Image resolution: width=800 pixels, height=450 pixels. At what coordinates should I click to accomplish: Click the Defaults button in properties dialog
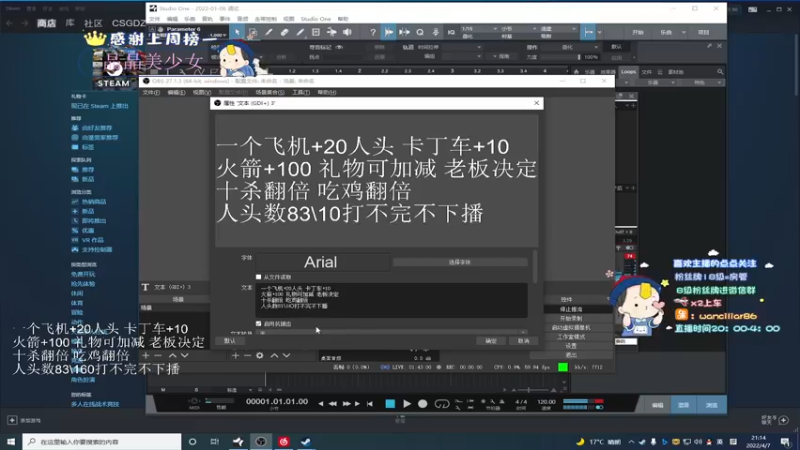click(230, 341)
